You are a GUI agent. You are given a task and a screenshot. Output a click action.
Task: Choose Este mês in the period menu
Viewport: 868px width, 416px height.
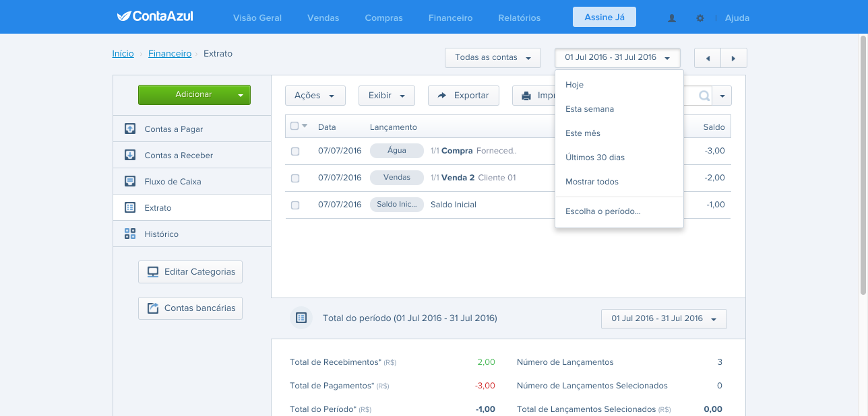[619, 133]
